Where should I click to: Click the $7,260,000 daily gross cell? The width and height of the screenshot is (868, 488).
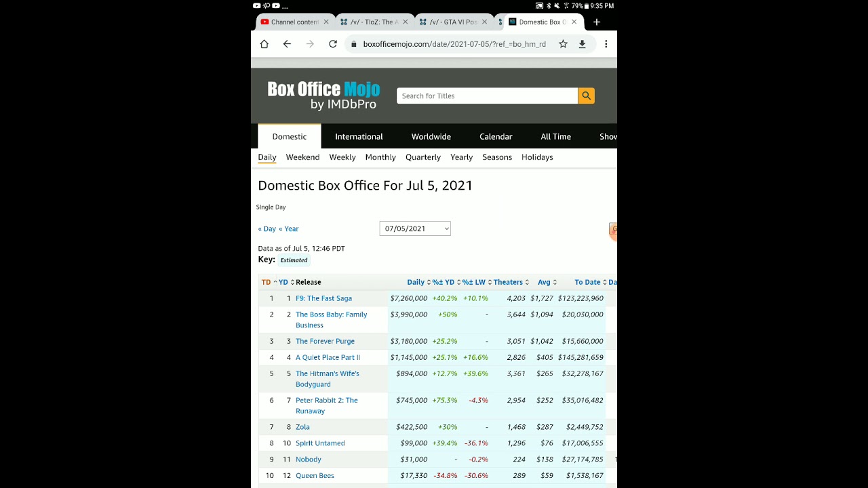(409, 298)
